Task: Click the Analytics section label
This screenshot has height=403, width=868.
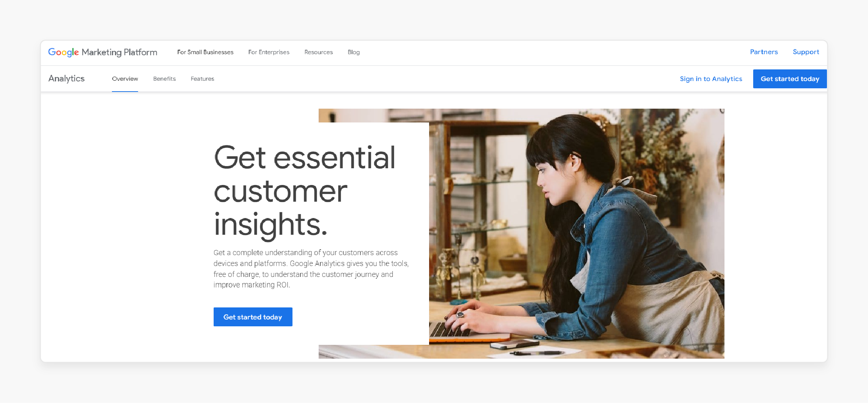Action: [x=66, y=78]
